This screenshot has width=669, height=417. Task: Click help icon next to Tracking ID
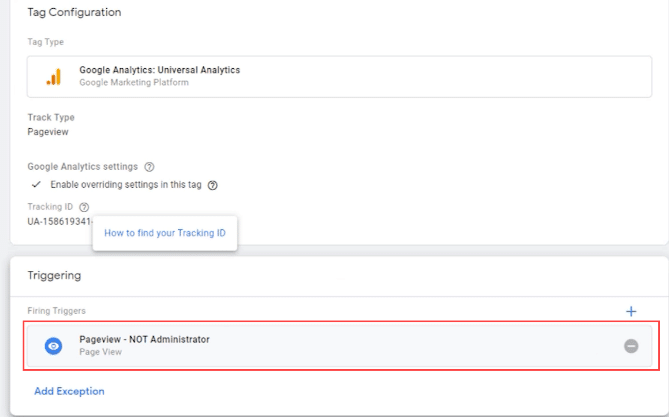pyautogui.click(x=84, y=207)
